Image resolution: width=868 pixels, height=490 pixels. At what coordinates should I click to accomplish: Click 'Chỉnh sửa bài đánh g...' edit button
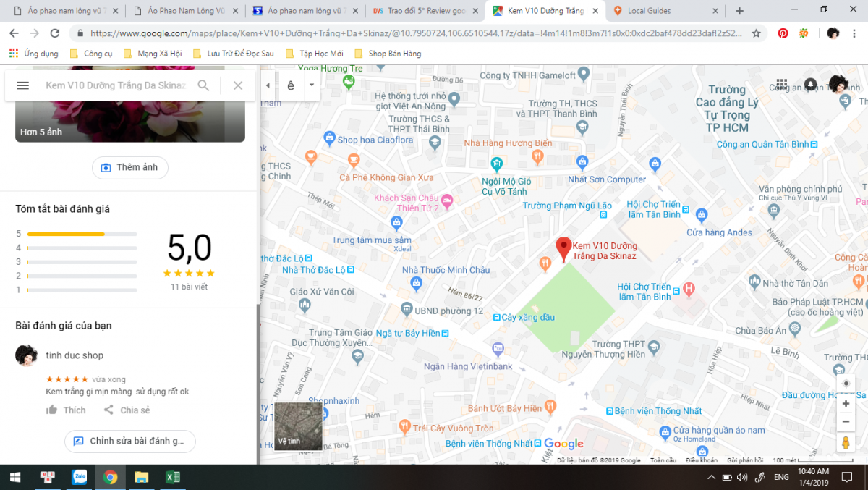[130, 441]
